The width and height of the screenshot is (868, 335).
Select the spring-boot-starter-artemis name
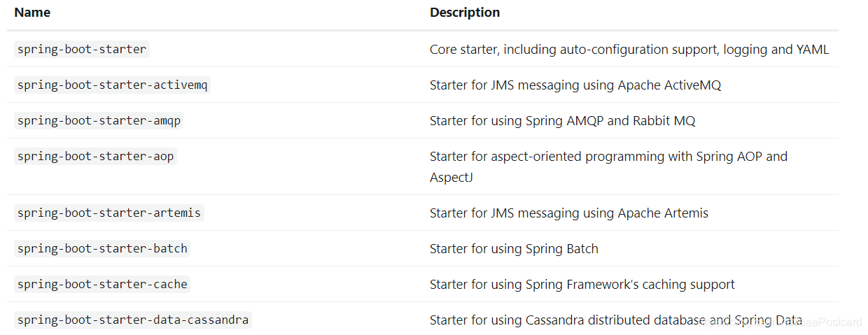pyautogui.click(x=109, y=213)
